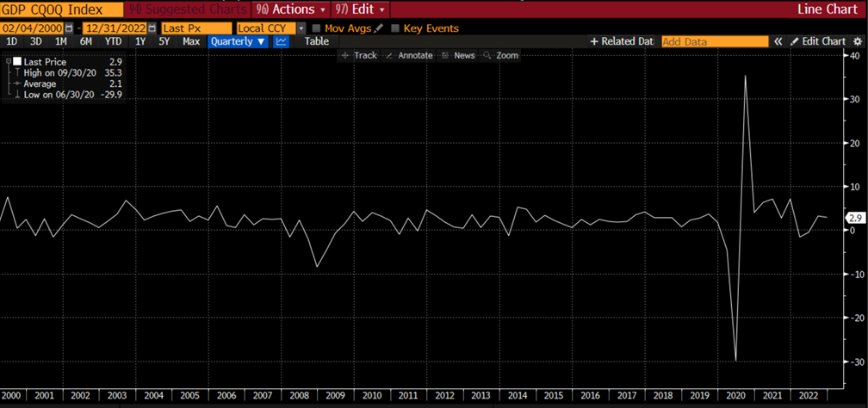Click the pencil icon beside Mov Avgs
The height and width of the screenshot is (408, 868).
(x=379, y=28)
